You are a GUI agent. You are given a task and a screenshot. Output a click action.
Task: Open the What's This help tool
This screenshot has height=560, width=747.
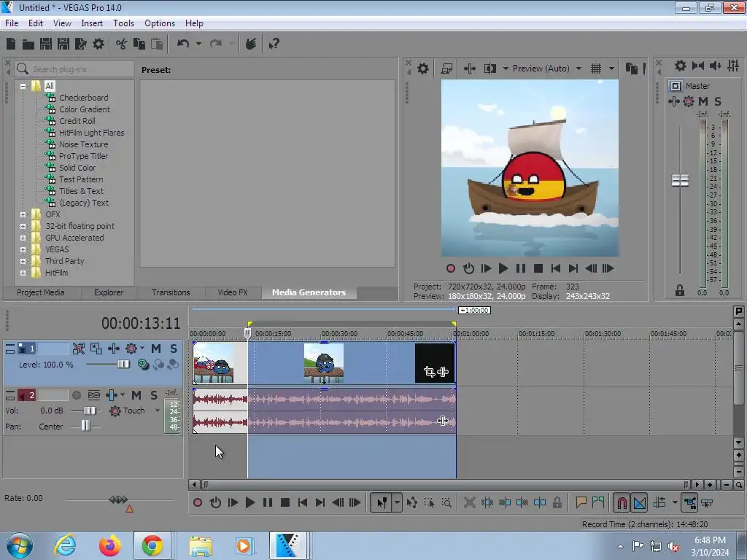tap(274, 44)
